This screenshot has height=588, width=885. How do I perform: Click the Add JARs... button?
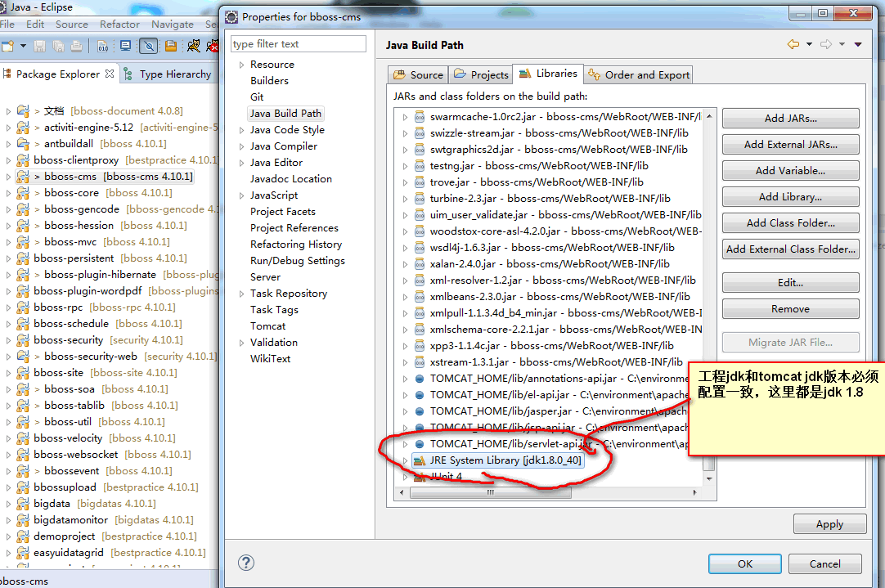click(x=790, y=118)
